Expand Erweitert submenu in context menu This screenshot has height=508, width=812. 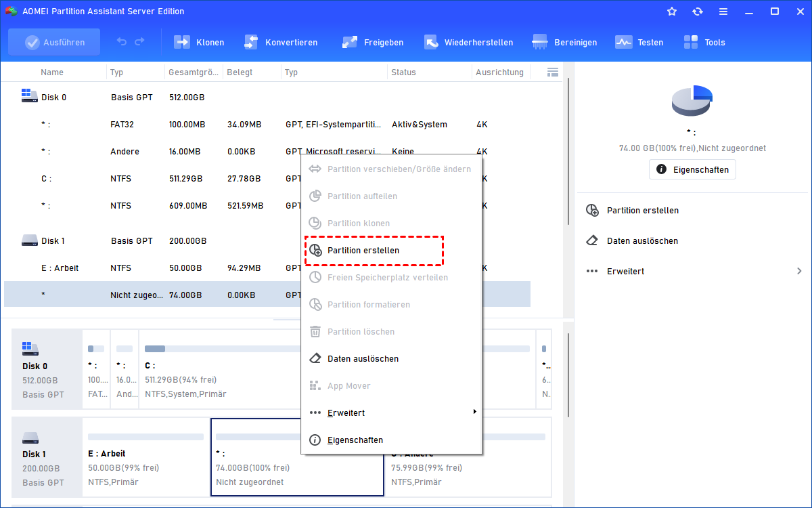391,412
